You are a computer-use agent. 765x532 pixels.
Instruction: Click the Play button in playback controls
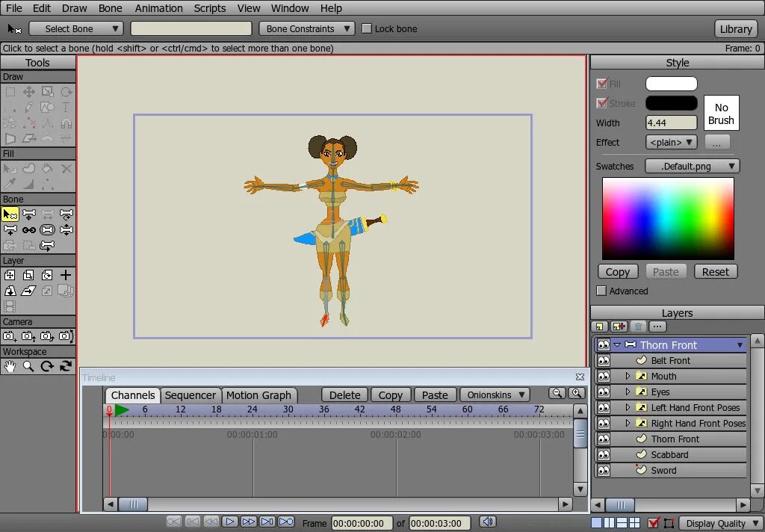[x=230, y=522]
